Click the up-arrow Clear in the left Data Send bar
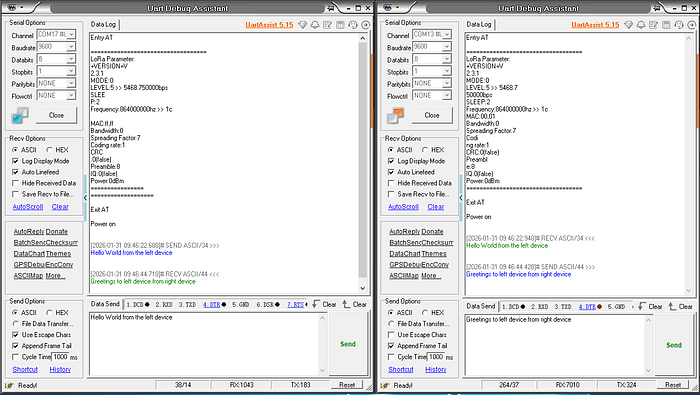 click(354, 304)
